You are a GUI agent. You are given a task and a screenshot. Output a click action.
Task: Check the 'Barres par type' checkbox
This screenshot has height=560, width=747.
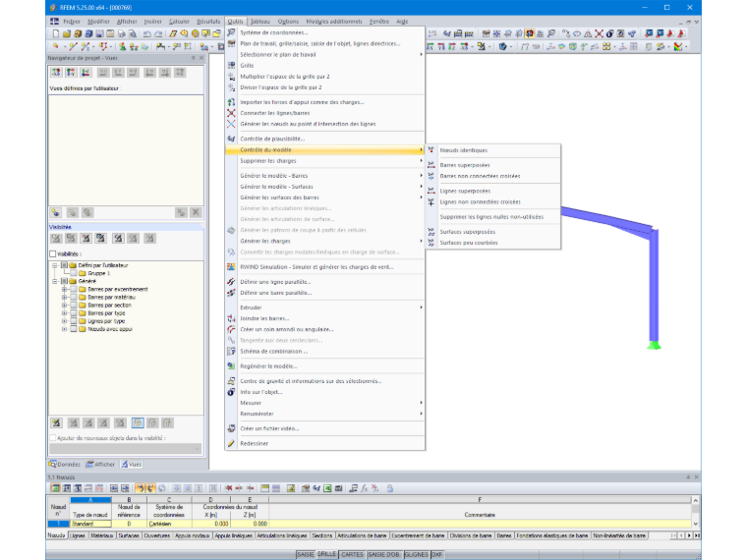click(74, 312)
